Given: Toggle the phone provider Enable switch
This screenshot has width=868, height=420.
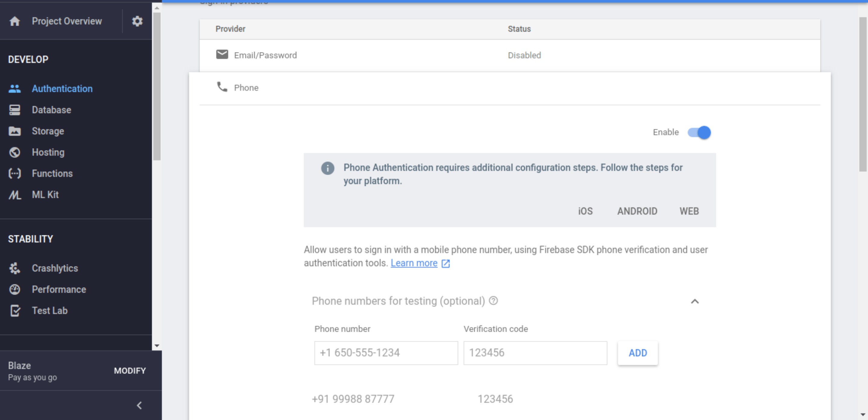Looking at the screenshot, I should 699,132.
